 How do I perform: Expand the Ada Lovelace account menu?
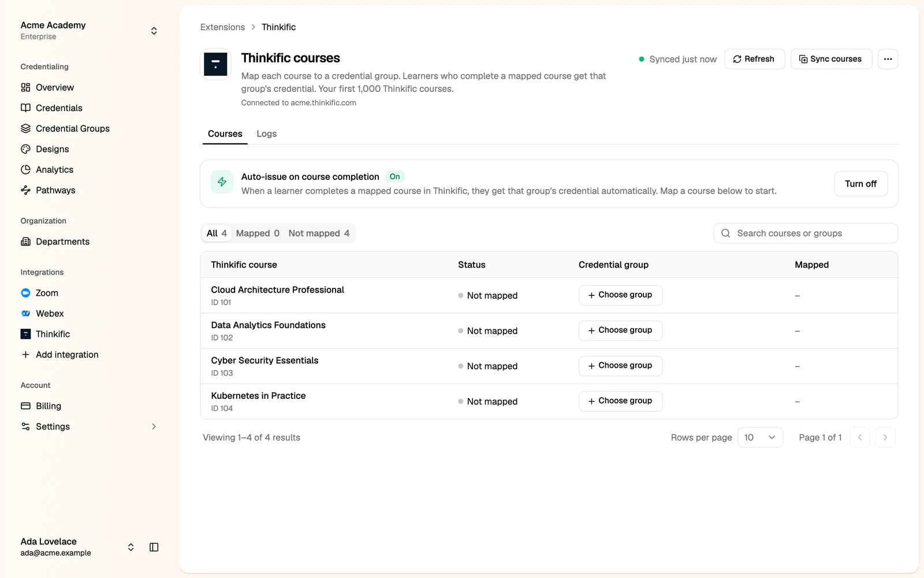coord(131,547)
